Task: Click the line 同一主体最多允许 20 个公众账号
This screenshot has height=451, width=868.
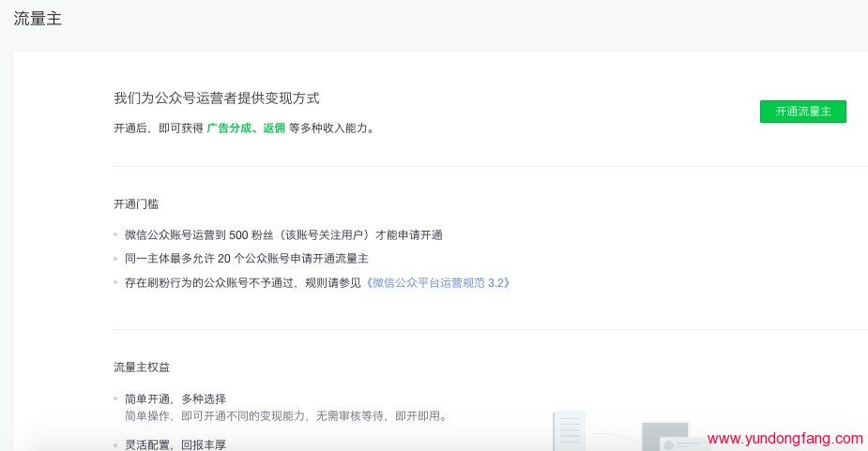Action: 247,259
